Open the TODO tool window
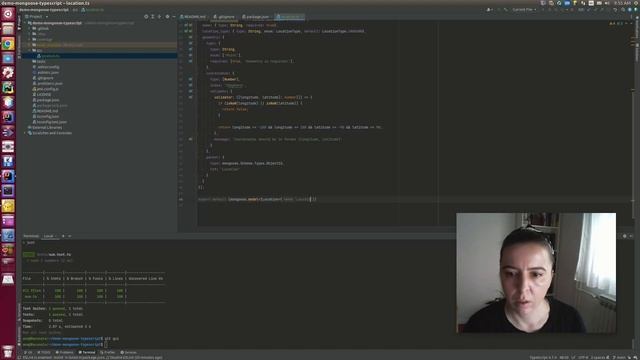The image size is (640, 360). click(x=44, y=352)
